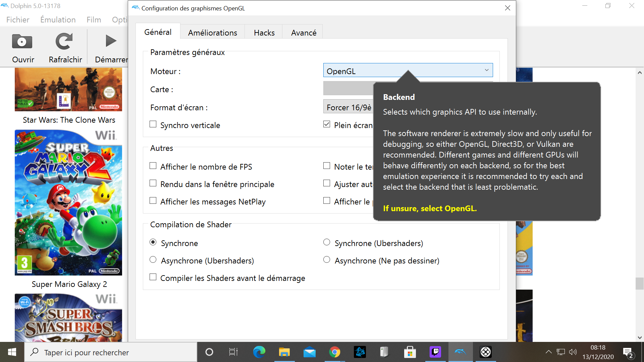This screenshot has height=362, width=644.
Task: Show hidden system tray icons
Action: (x=548, y=352)
